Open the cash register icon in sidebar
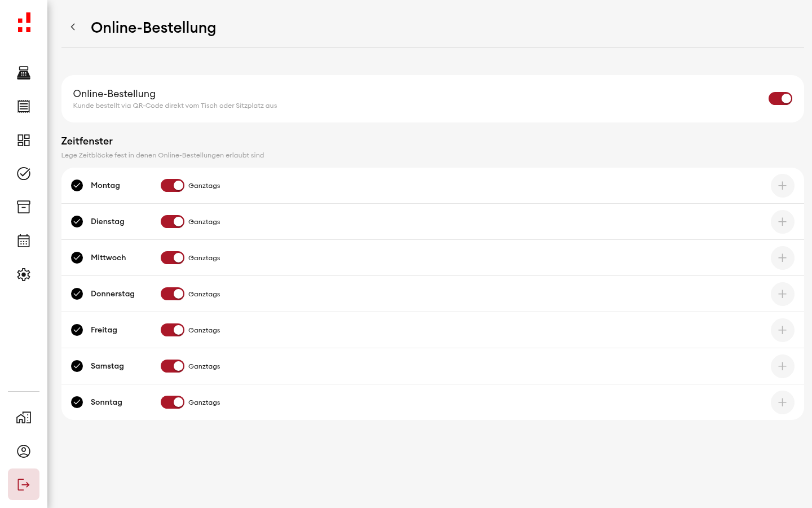Screen dimensions: 812x508 point(24,73)
